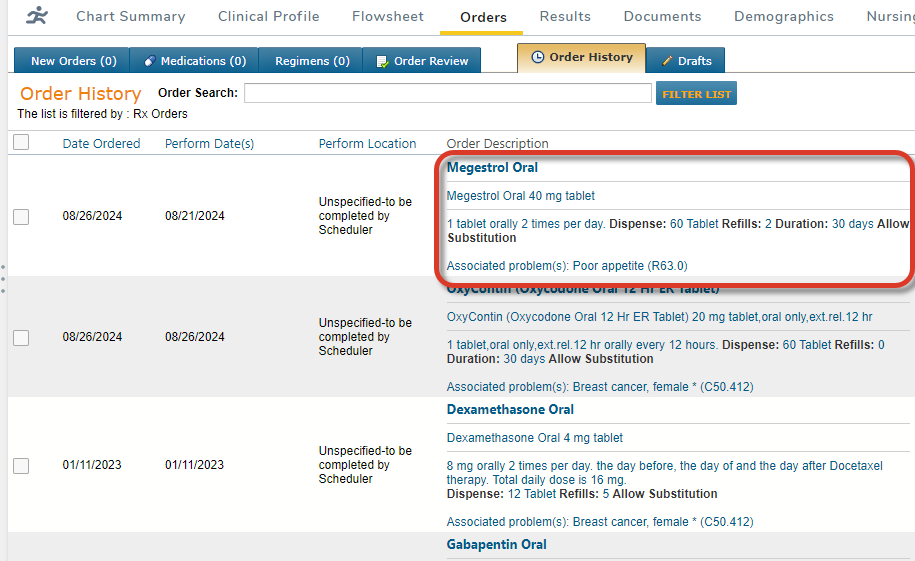Click Dexamethasone Oral 4 mg tablet link
This screenshot has height=561, width=915.
[x=535, y=438]
